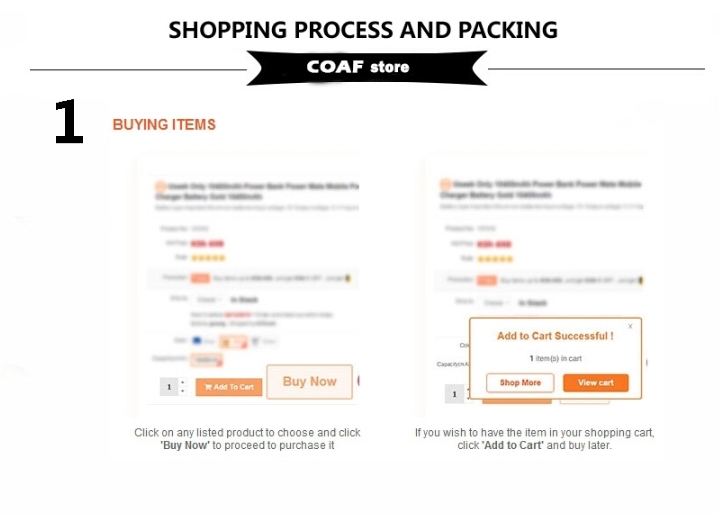Click the left quantity input field
The height and width of the screenshot is (514, 719).
pyautogui.click(x=169, y=387)
